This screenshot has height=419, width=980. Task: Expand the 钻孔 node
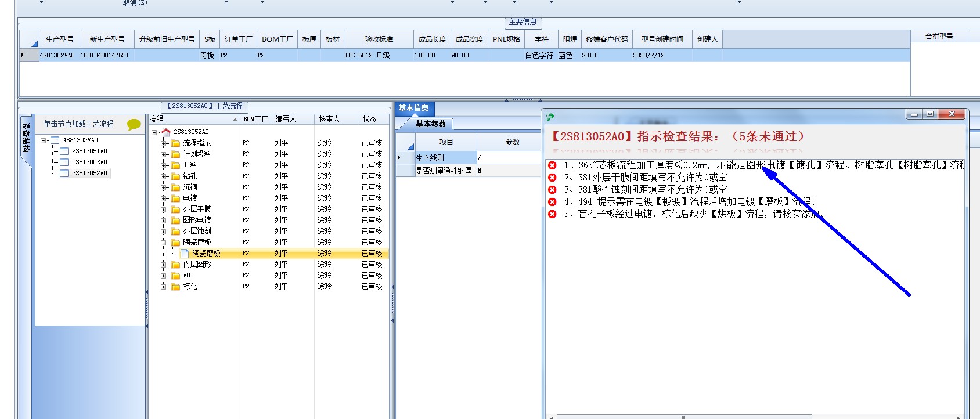click(164, 176)
